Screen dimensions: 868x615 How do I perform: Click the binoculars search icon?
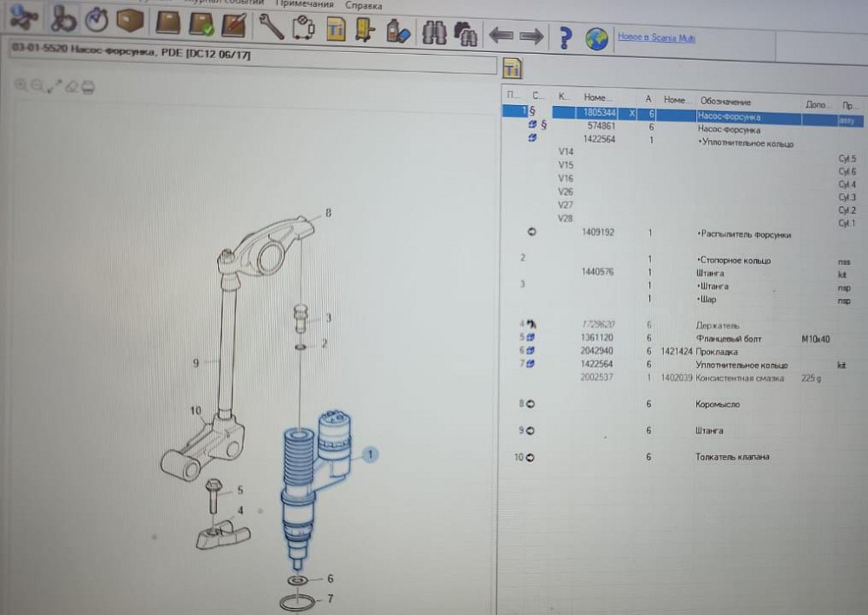click(x=434, y=33)
